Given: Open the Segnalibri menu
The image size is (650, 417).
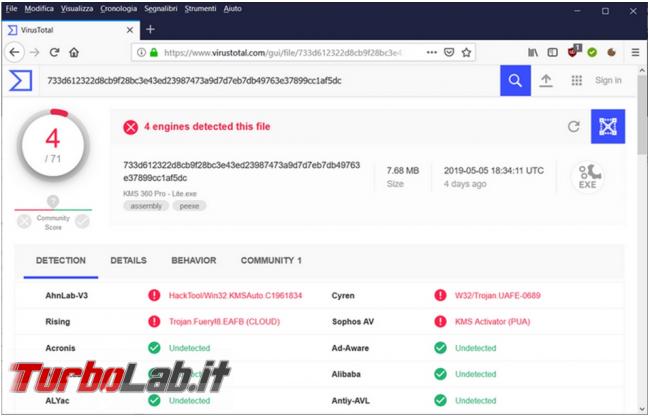Looking at the screenshot, I should pyautogui.click(x=161, y=8).
